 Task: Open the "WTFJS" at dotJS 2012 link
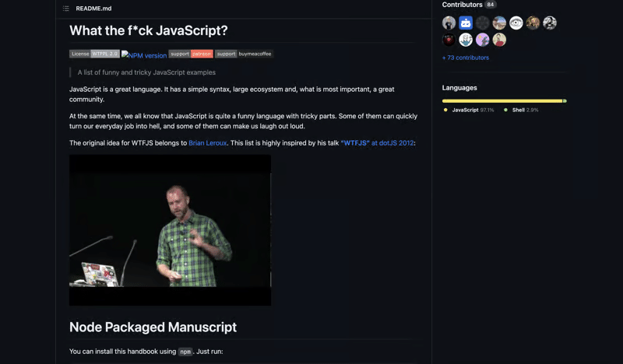(x=377, y=143)
